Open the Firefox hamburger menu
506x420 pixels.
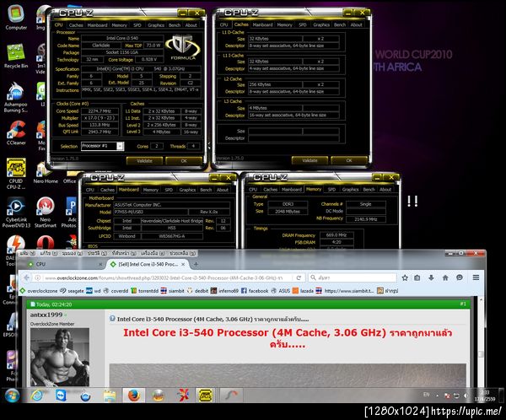pos(476,277)
